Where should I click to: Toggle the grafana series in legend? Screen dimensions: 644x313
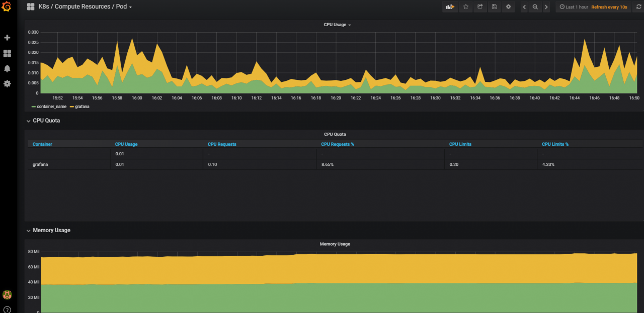82,107
